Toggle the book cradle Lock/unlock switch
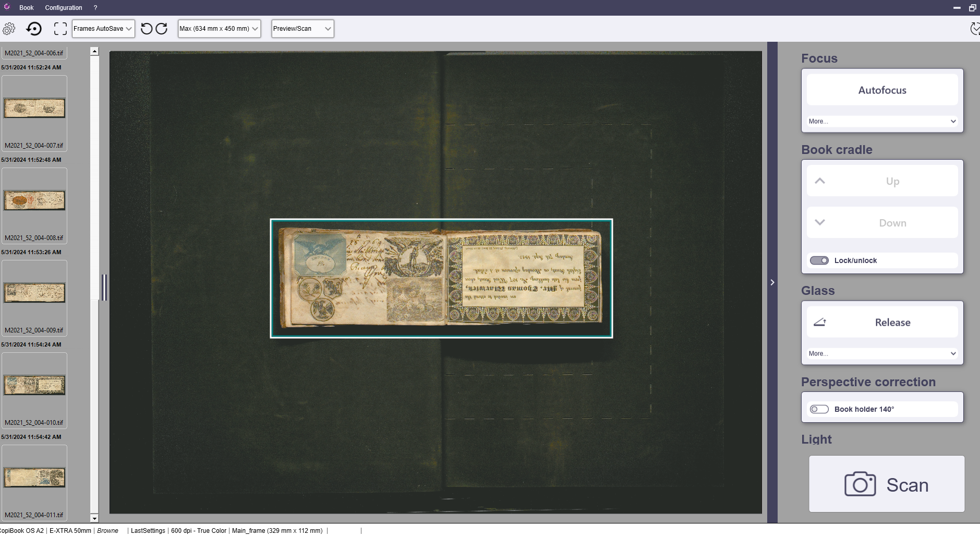Viewport: 980px width, 536px height. [819, 260]
